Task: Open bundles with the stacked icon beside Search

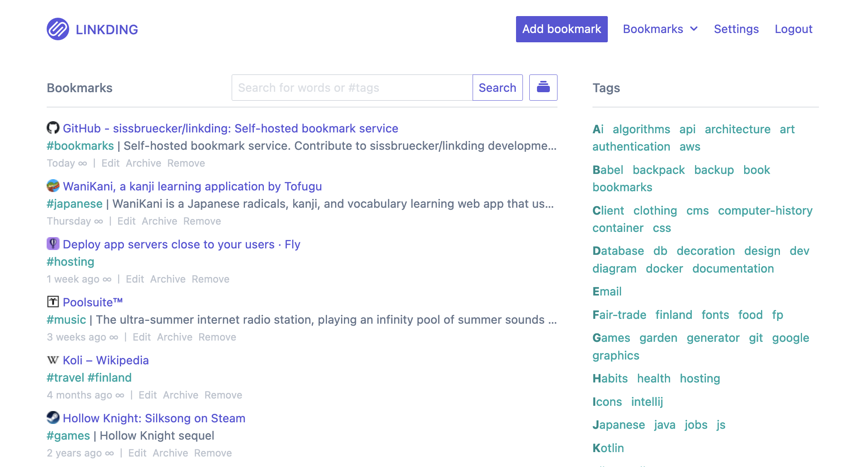Action: tap(543, 87)
